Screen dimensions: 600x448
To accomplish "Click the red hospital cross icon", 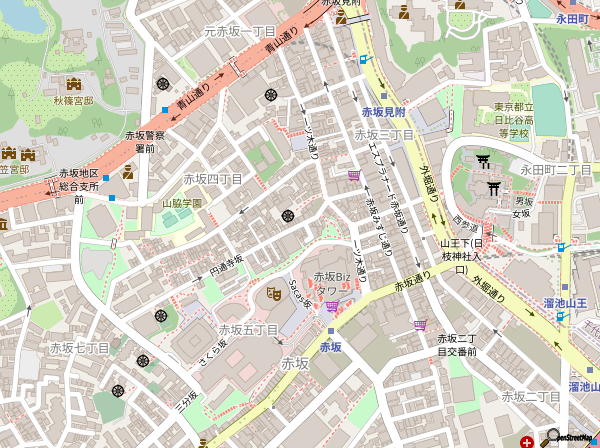I will pos(526,441).
